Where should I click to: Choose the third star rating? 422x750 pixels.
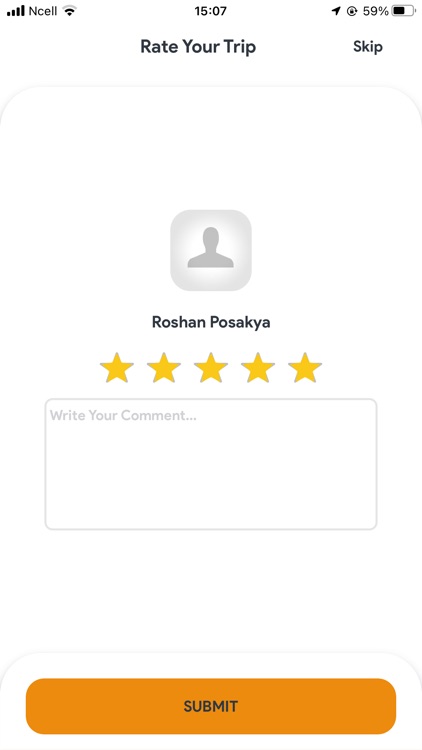[211, 367]
